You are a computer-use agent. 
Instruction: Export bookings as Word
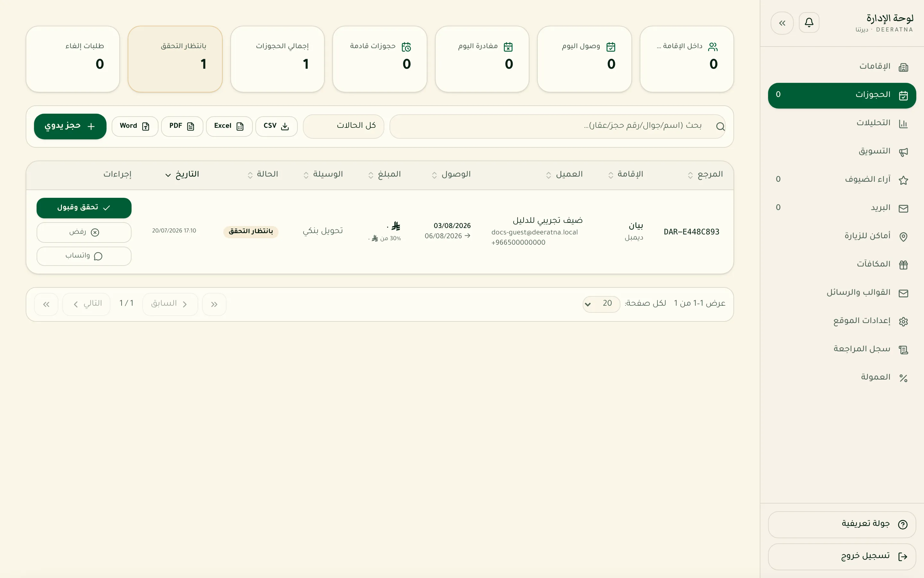click(x=135, y=127)
